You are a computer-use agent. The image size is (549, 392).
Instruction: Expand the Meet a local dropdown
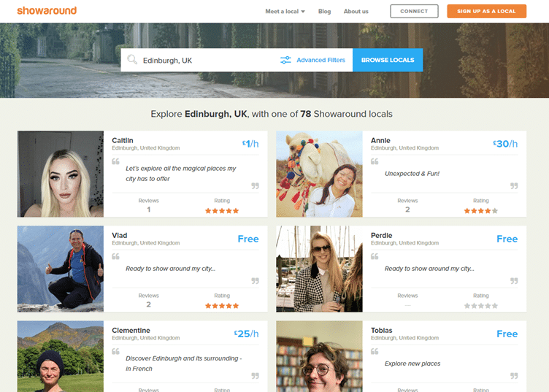[285, 12]
